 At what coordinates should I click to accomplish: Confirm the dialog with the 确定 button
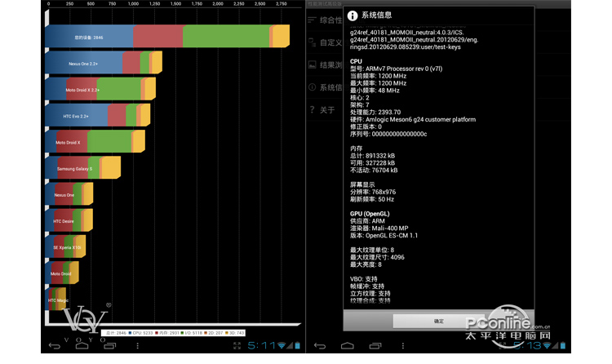click(x=439, y=321)
